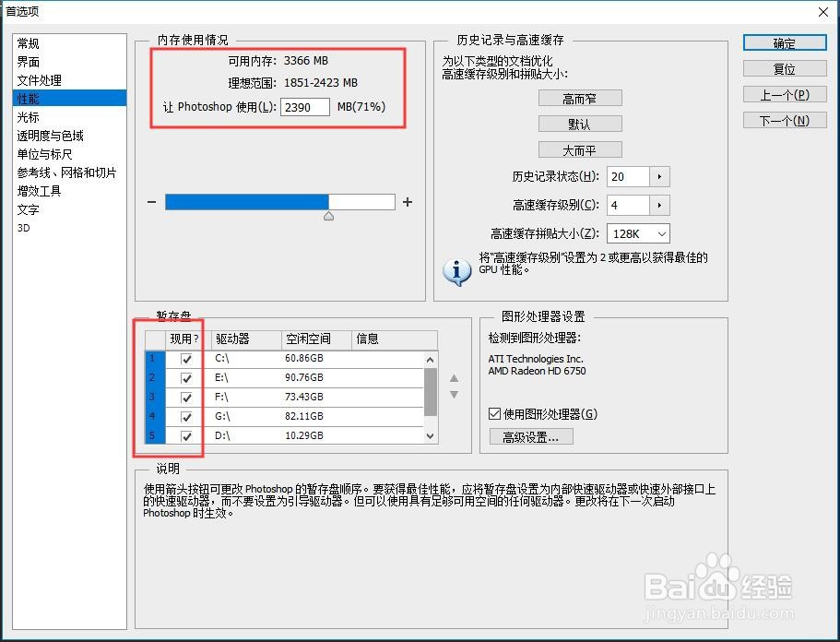
Task: Select 常规 preferences category
Action: 69,42
